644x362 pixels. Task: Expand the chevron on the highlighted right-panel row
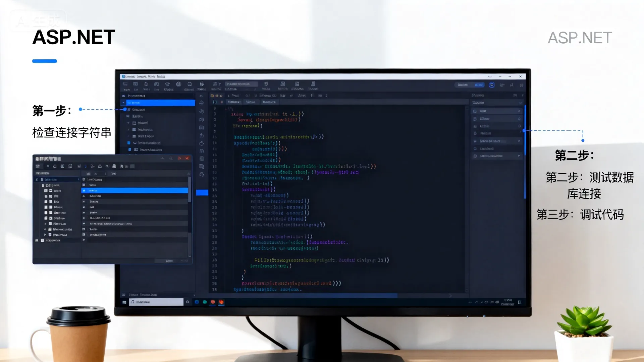pyautogui.click(x=519, y=111)
